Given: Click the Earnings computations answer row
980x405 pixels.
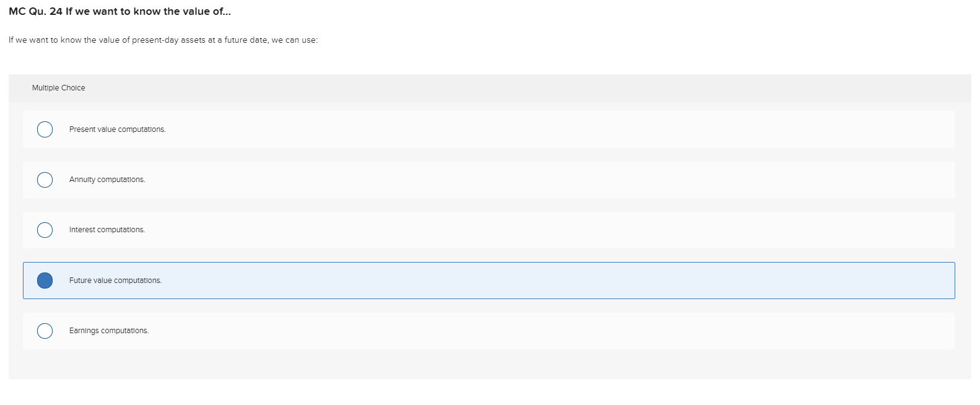Looking at the screenshot, I should click(x=433, y=331).
